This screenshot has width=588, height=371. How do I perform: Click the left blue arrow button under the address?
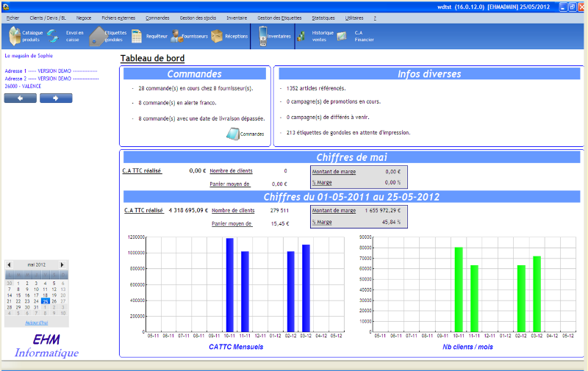point(20,98)
